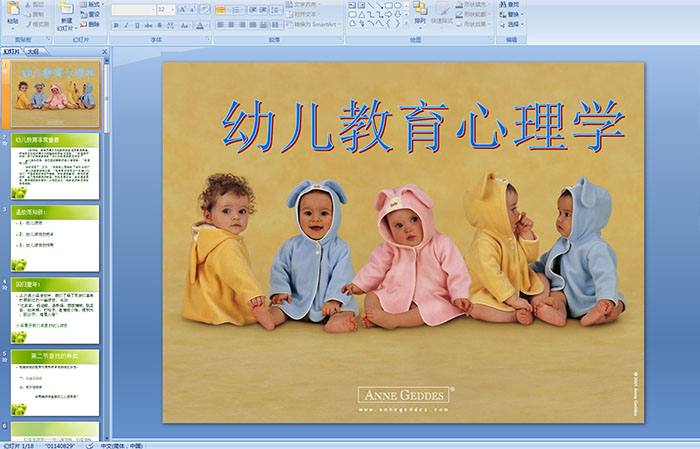
Task: Open Shape Fill (形状填充) color picker
Action: 474,4
